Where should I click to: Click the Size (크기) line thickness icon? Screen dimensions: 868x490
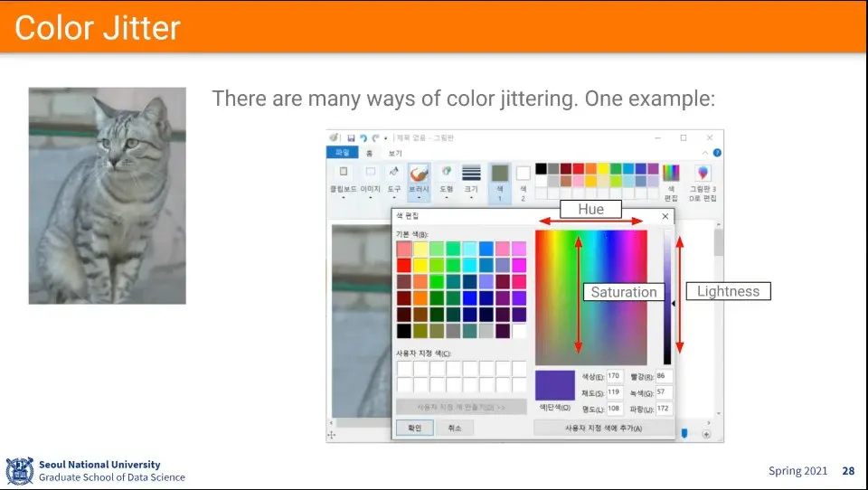coord(471,172)
